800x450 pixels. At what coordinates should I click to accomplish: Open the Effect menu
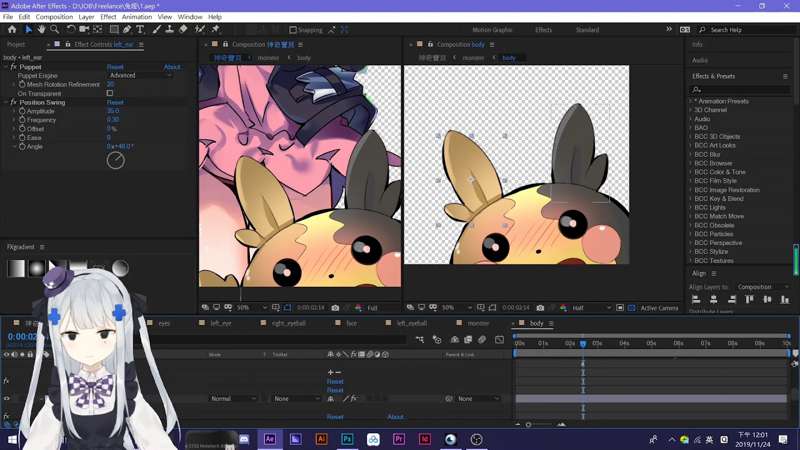pos(108,17)
